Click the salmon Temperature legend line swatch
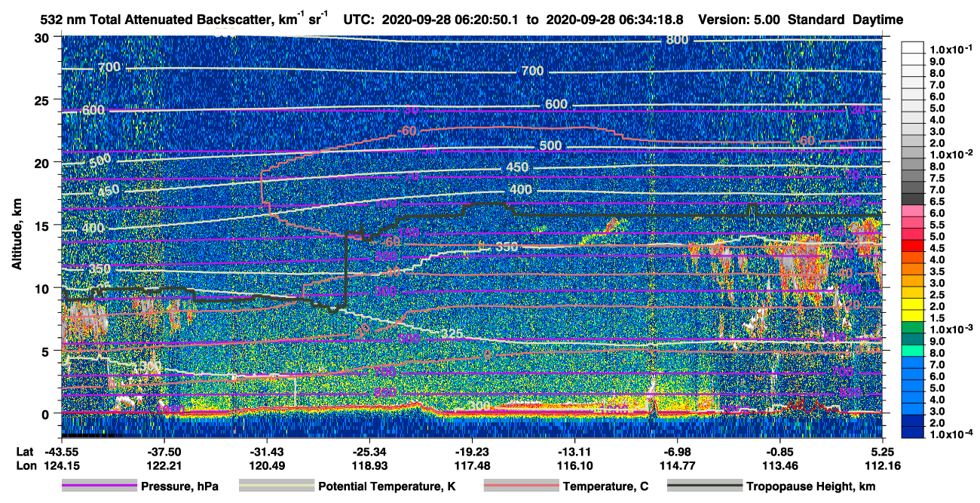Image resolution: width=980 pixels, height=503 pixels. pos(521,486)
